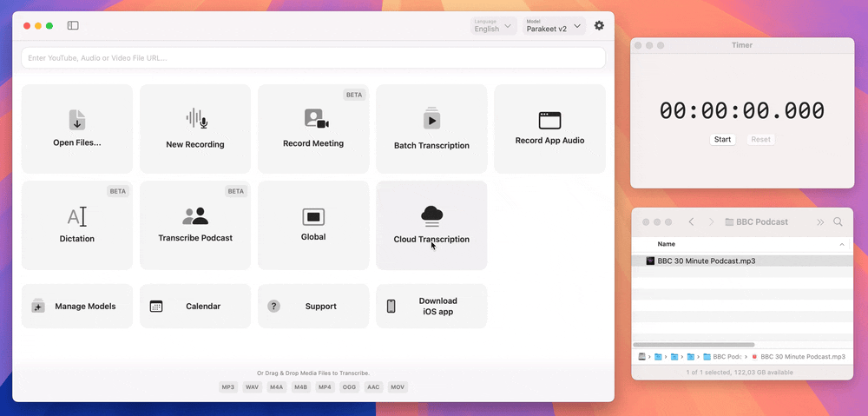Open settings via gear icon
This screenshot has width=868, height=416.
coord(599,26)
